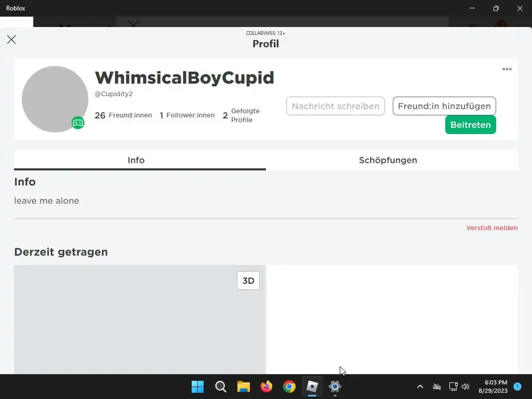
Task: Open the 26 Freund:innen list
Action: coord(123,115)
